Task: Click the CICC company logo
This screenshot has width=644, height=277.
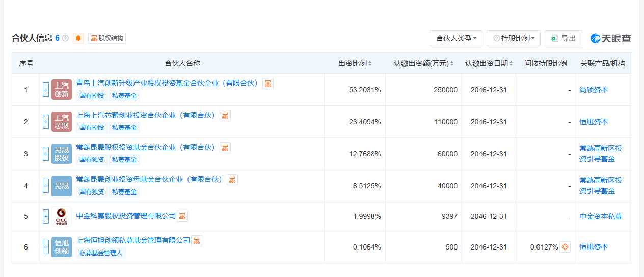Action: [62, 216]
